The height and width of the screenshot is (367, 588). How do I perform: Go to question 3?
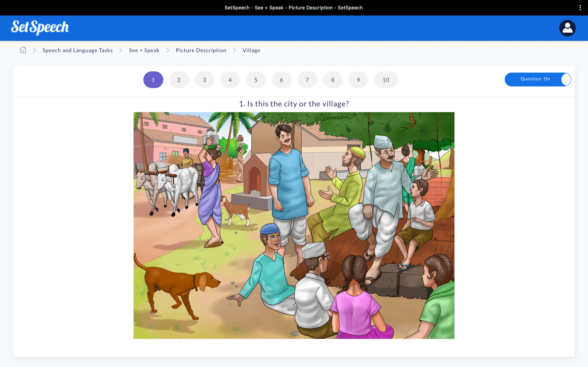[205, 80]
